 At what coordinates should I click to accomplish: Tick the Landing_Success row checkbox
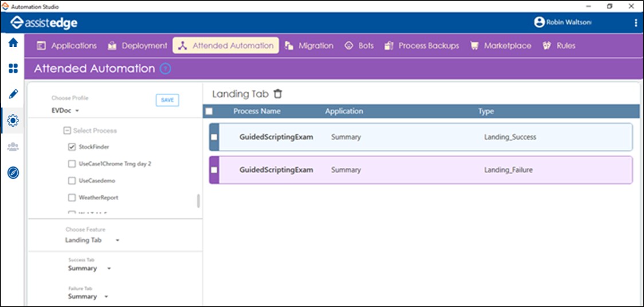[x=214, y=137]
